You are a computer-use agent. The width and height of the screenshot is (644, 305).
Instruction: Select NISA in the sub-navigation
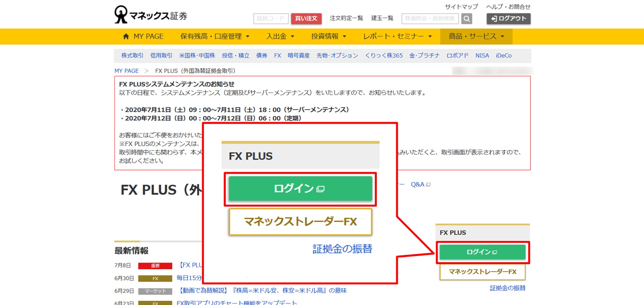(482, 56)
